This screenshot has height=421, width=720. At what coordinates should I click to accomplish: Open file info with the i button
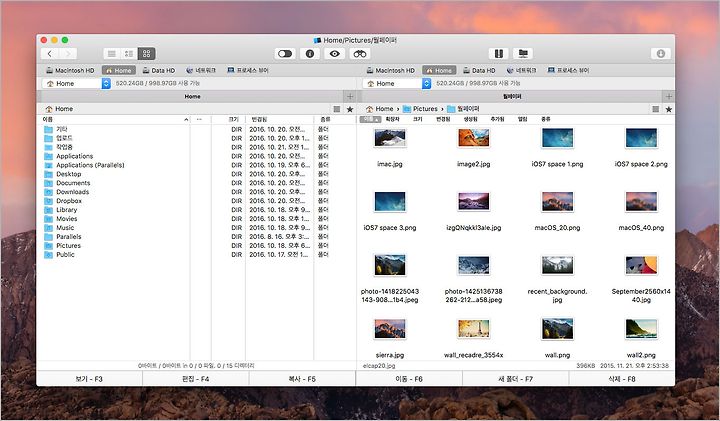[x=310, y=54]
